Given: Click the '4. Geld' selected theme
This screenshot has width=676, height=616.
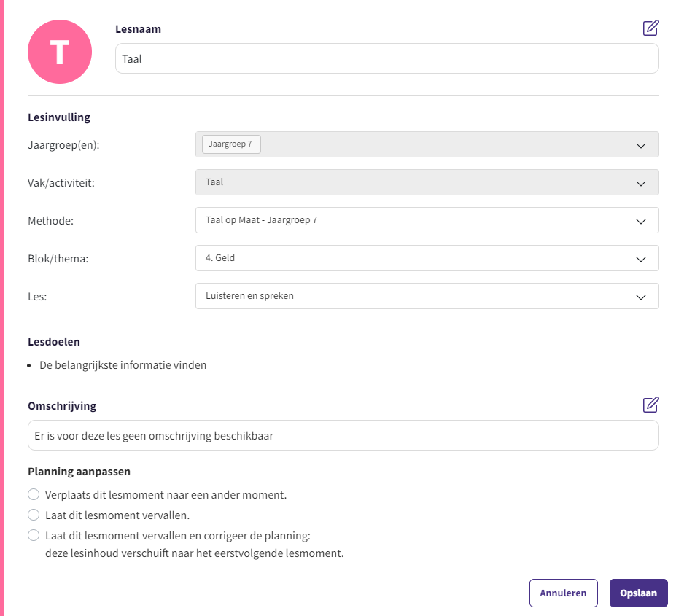Looking at the screenshot, I should [220, 258].
